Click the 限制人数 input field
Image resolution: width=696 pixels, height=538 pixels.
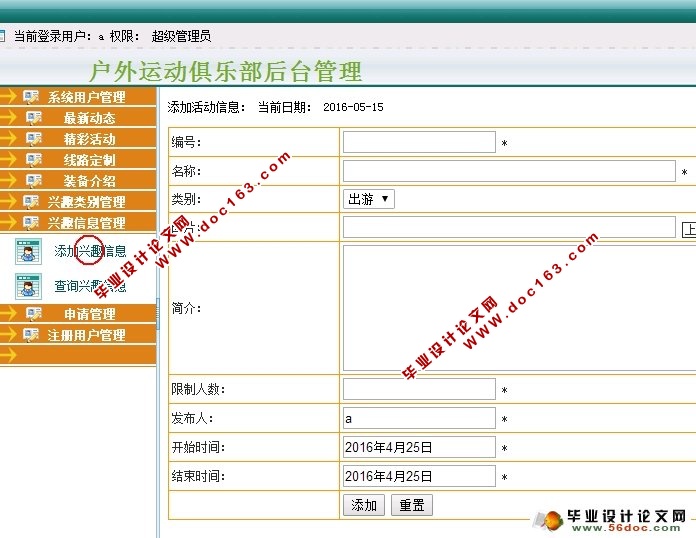pos(419,389)
